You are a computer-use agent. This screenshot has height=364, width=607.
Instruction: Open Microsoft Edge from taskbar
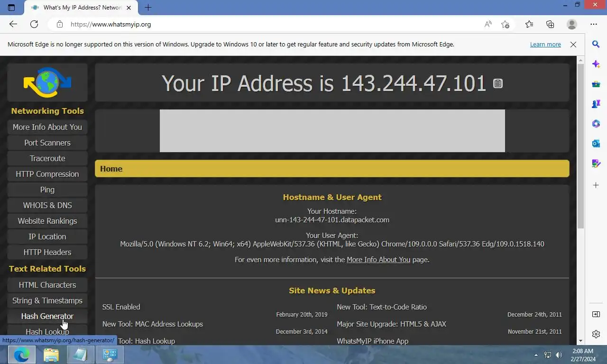coord(21,355)
